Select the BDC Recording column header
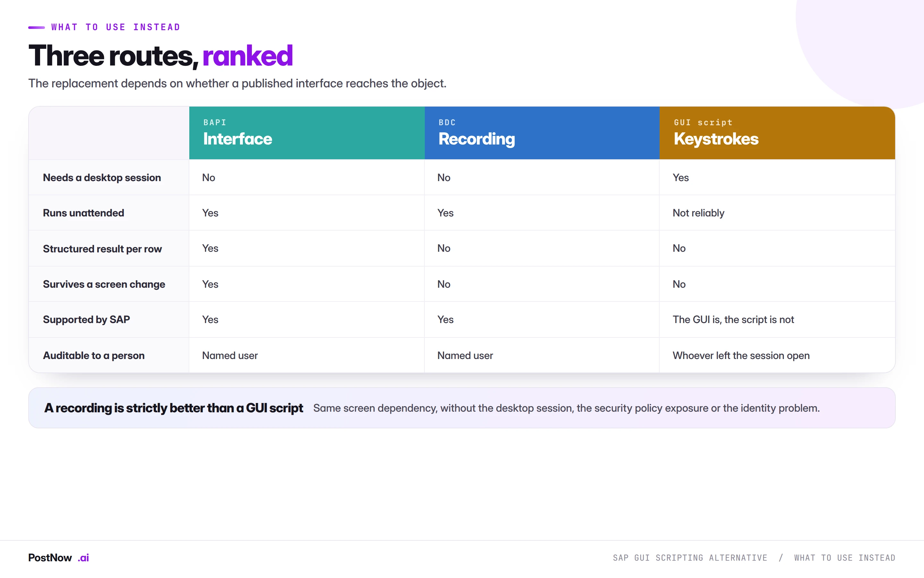The width and height of the screenshot is (924, 578). 542,133
